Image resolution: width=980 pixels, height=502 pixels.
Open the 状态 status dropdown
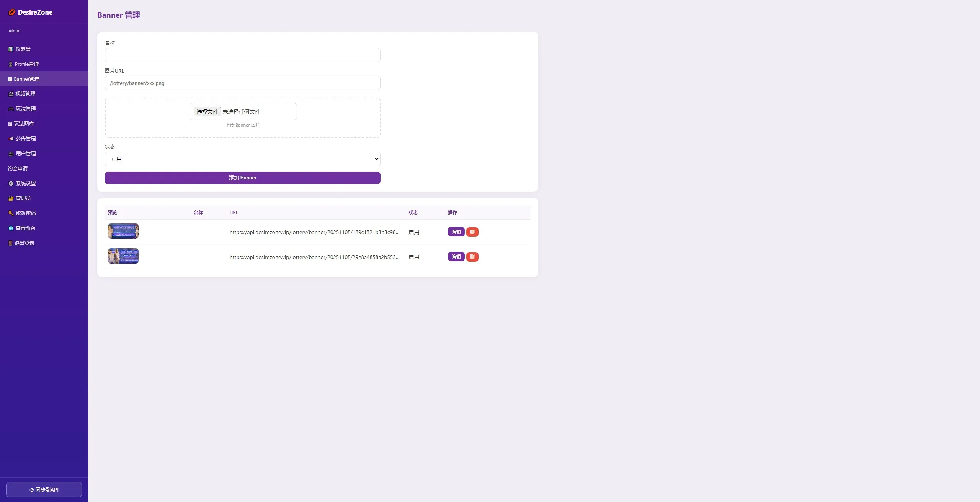coord(242,159)
